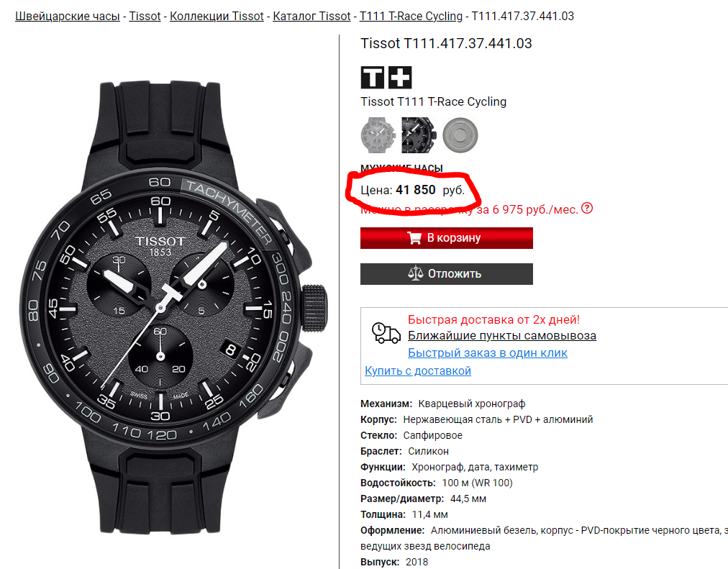This screenshot has width=728, height=569.
Task: Click Быстрый заказ в один клик
Action: (x=487, y=353)
